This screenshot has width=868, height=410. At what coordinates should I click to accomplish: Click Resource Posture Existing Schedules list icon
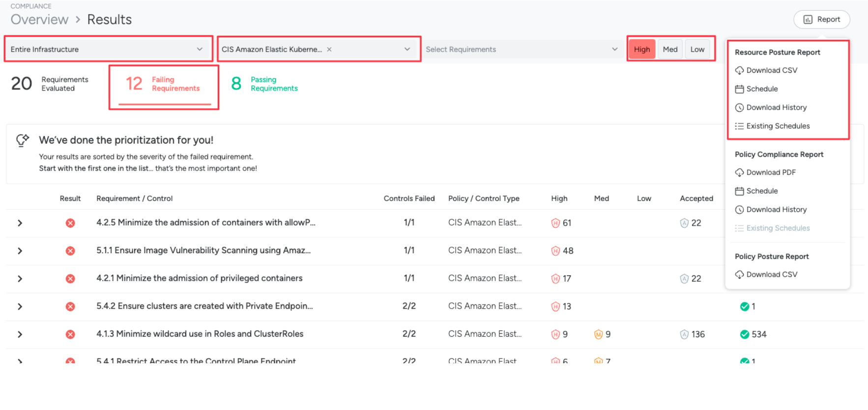pos(739,126)
